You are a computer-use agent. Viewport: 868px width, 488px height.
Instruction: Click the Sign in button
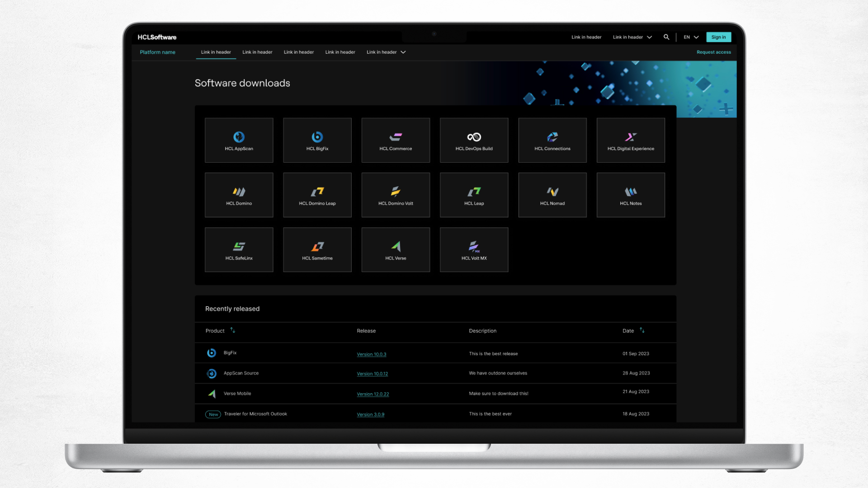[x=719, y=37]
